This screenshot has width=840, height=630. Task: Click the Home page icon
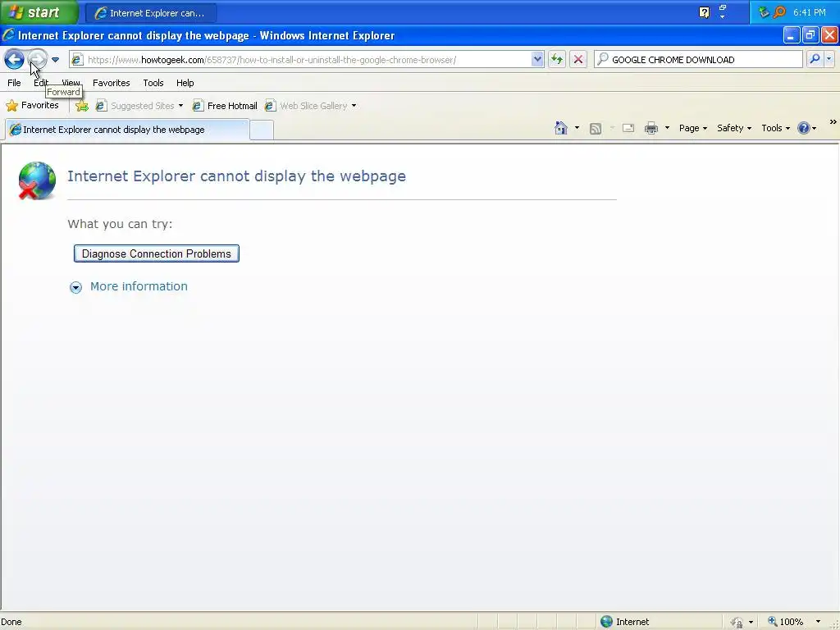[561, 128]
